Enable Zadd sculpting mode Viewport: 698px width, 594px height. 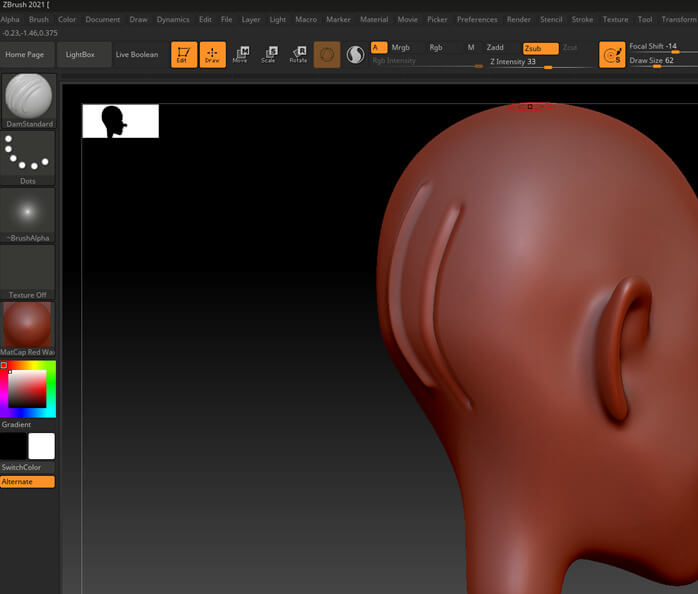(495, 47)
